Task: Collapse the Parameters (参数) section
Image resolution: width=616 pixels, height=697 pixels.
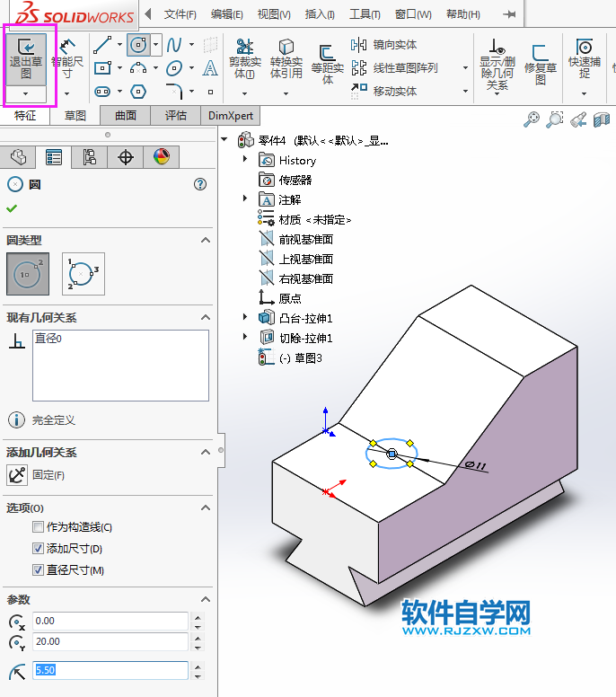Action: pos(206,599)
